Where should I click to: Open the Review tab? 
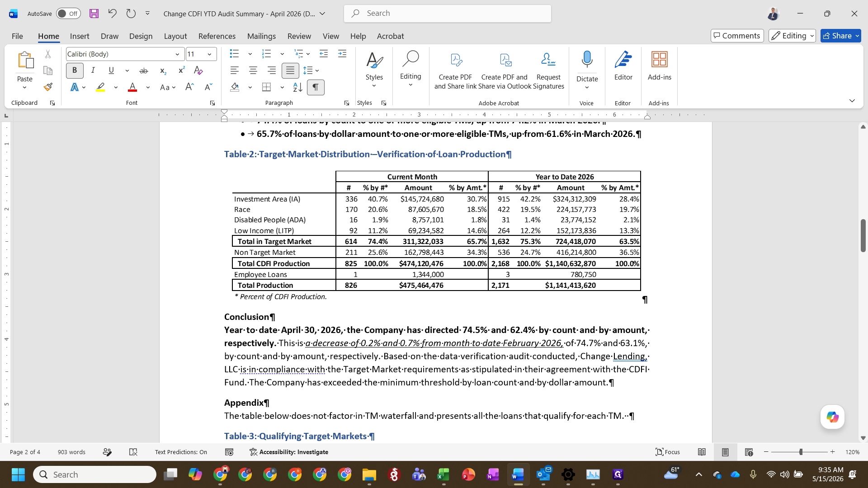coord(299,36)
